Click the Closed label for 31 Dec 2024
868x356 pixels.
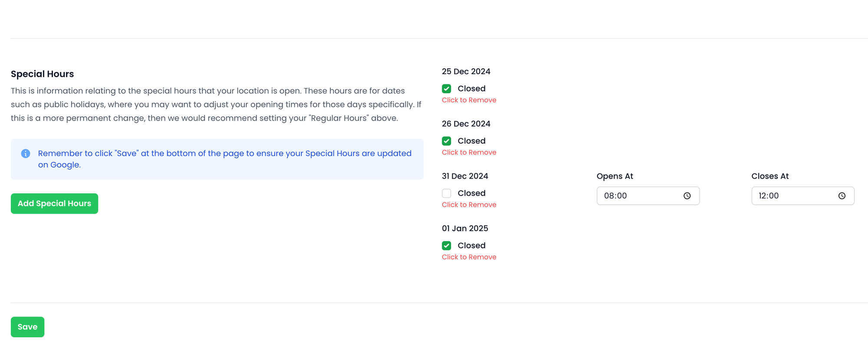[x=471, y=193]
